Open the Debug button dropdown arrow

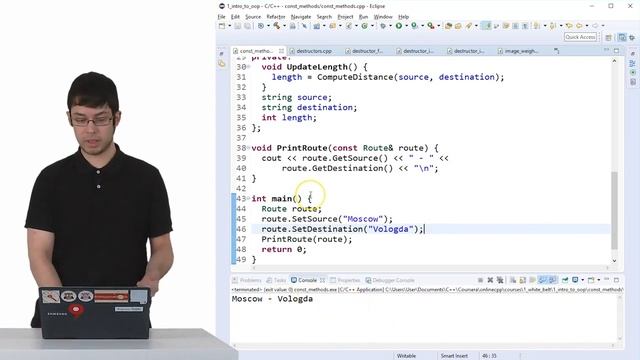pyautogui.click(x=391, y=26)
